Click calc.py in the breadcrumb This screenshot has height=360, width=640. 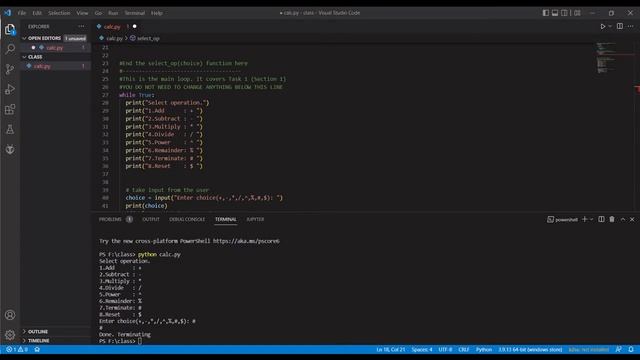[x=114, y=38]
